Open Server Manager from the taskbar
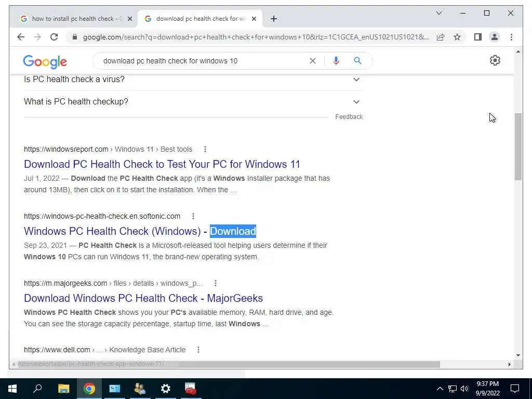 115,389
